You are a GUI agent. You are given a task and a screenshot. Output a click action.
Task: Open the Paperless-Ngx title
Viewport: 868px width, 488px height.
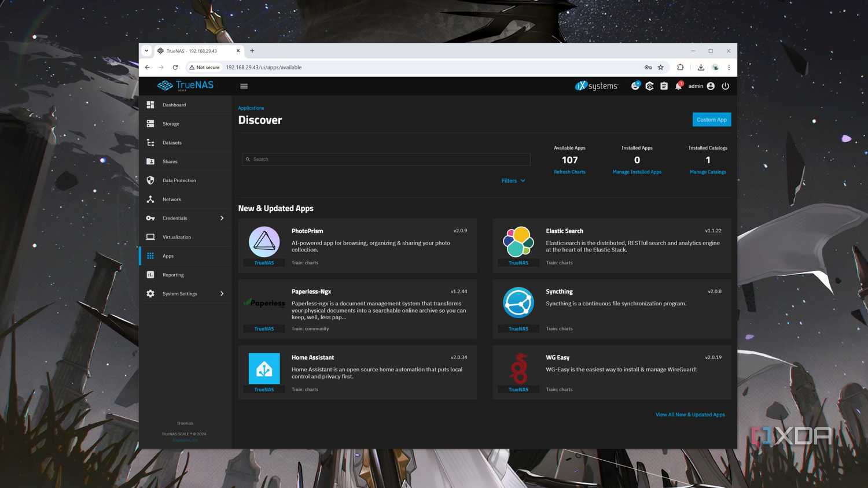[x=311, y=291]
